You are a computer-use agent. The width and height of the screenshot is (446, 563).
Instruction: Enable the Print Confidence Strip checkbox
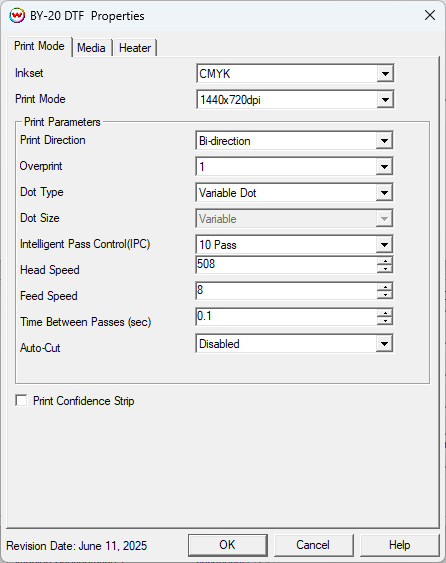pyautogui.click(x=21, y=400)
